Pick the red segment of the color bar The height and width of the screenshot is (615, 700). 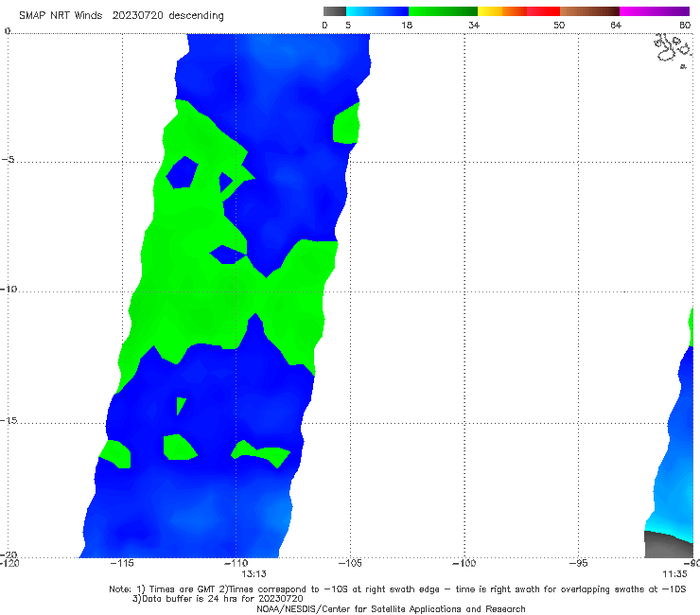[x=543, y=11]
